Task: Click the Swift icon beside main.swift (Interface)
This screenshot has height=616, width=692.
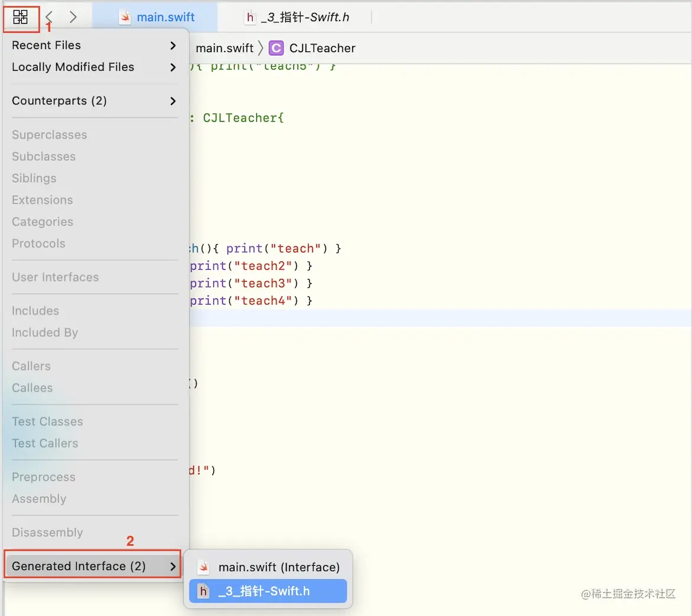Action: click(x=204, y=567)
